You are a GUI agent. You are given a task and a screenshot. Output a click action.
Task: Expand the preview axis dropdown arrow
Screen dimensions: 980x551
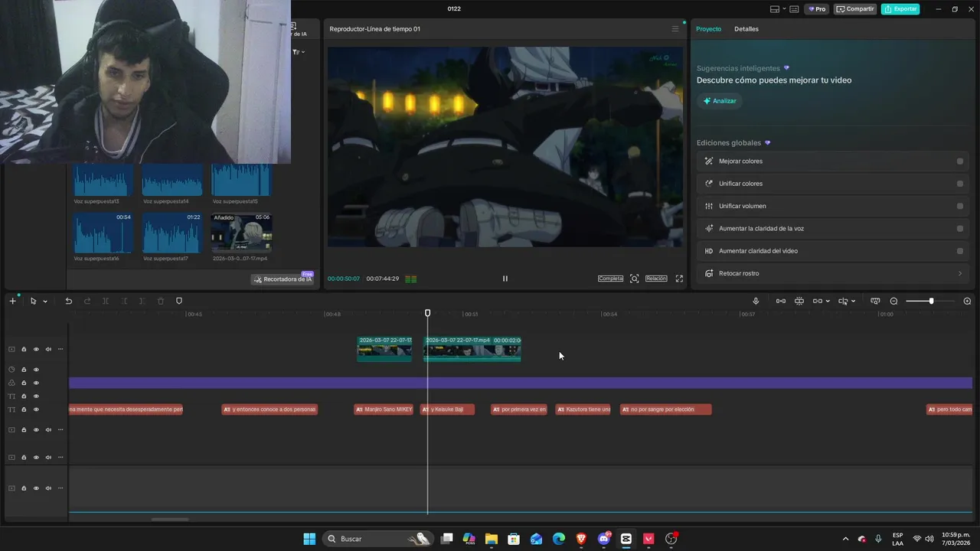(853, 302)
